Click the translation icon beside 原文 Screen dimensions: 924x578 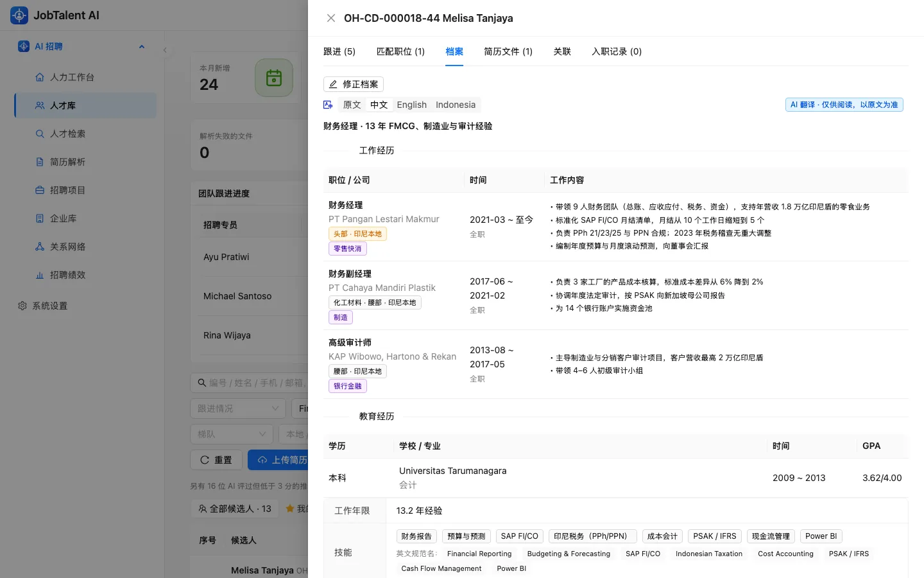pos(329,105)
